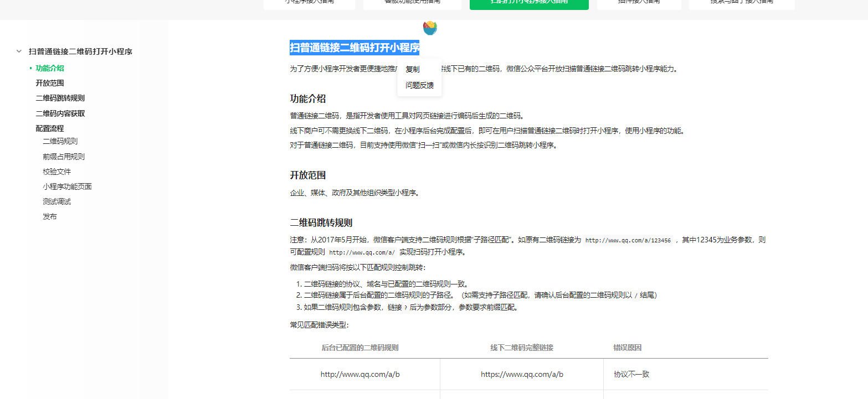Image resolution: width=868 pixels, height=399 pixels.
Task: Open sidebar root item 扫普通链接二维码打开小程序
Action: [80, 51]
